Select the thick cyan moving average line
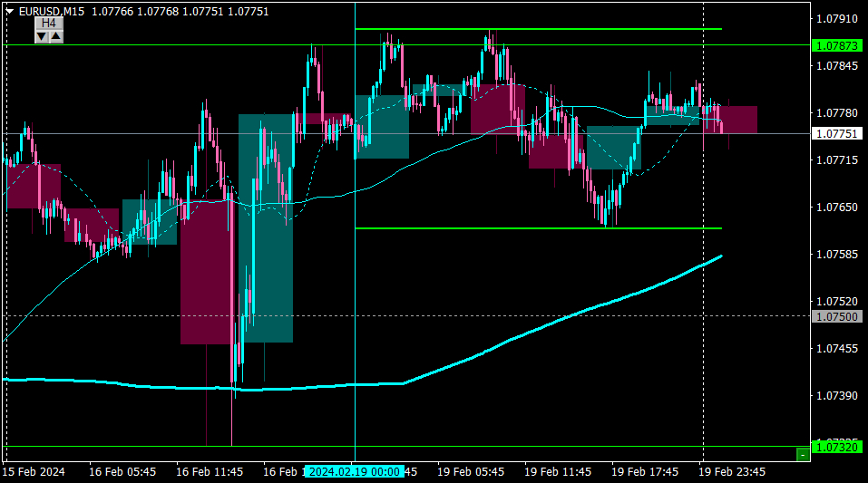This screenshot has width=868, height=483. tap(544, 326)
